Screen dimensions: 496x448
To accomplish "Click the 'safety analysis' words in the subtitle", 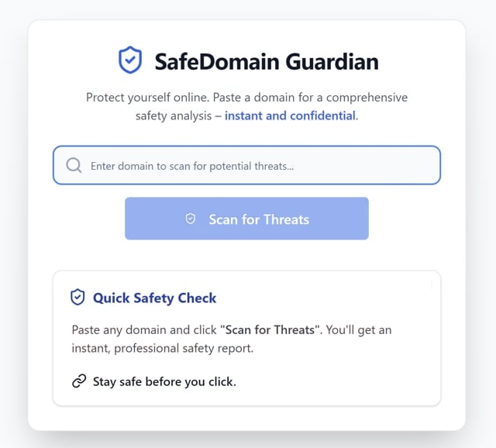I will [x=173, y=115].
